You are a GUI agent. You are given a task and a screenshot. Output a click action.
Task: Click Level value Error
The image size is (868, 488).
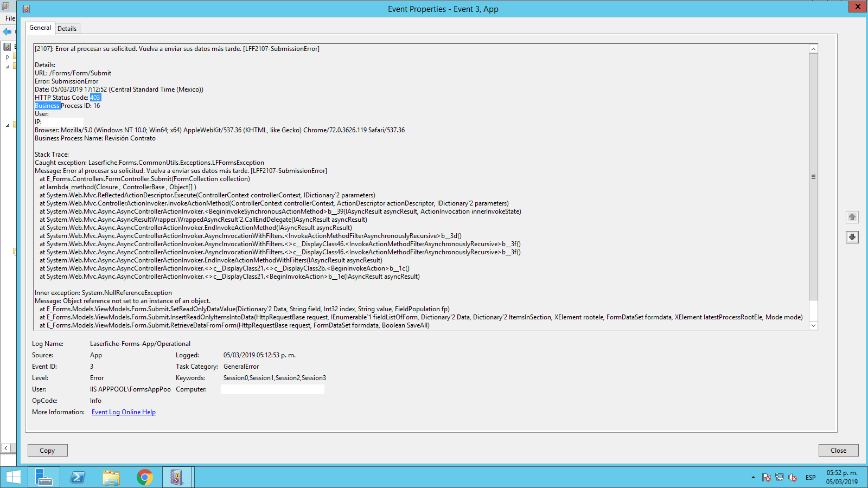point(97,378)
